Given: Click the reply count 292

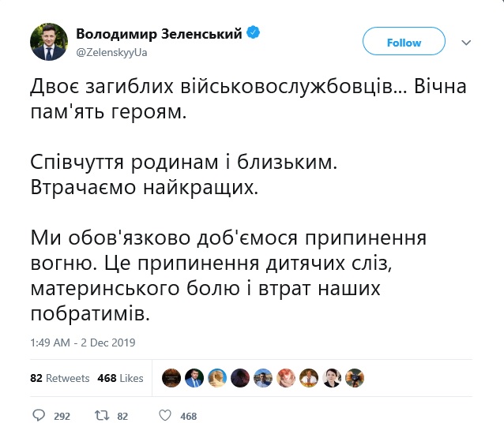Looking at the screenshot, I should [x=62, y=416].
